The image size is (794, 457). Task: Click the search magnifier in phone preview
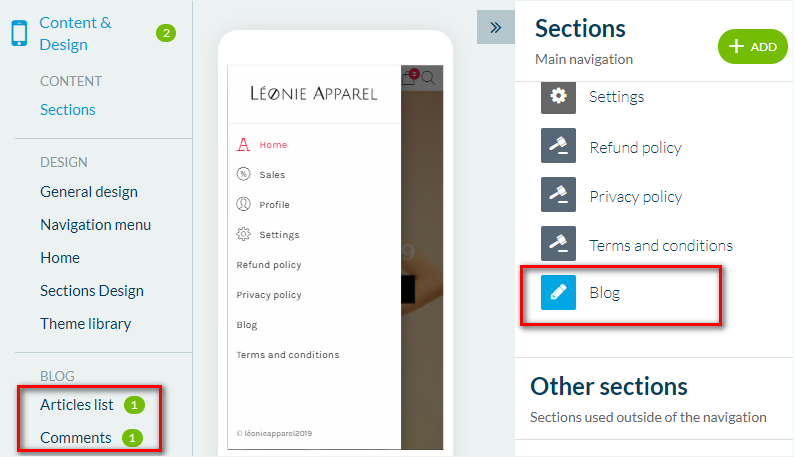pyautogui.click(x=429, y=78)
